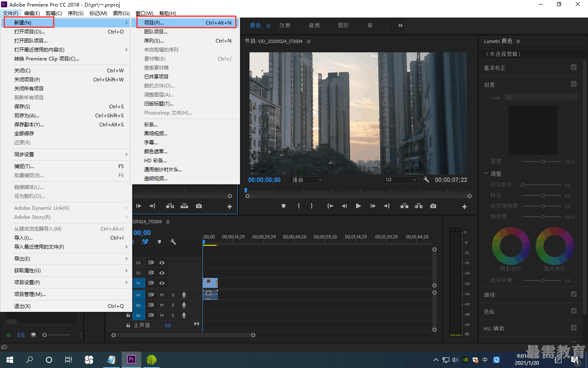Export frame from source monitor camera icon
Image resolution: width=588 pixels, height=368 pixels.
pyautogui.click(x=199, y=206)
